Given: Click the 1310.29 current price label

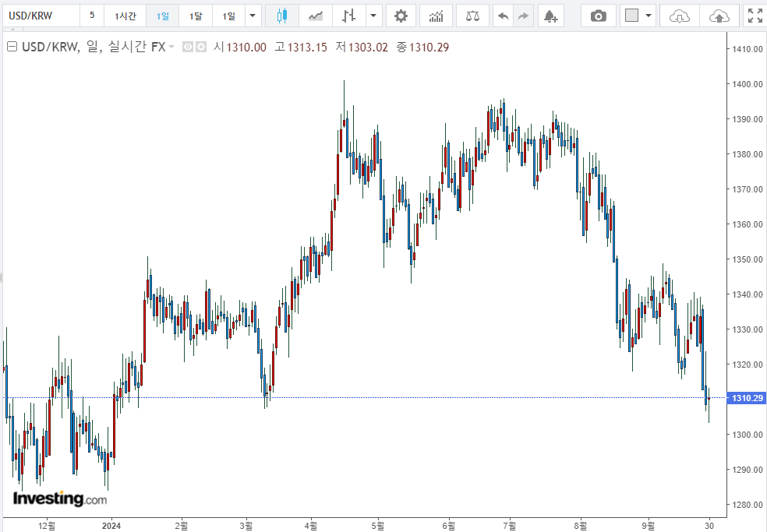Looking at the screenshot, I should [747, 398].
